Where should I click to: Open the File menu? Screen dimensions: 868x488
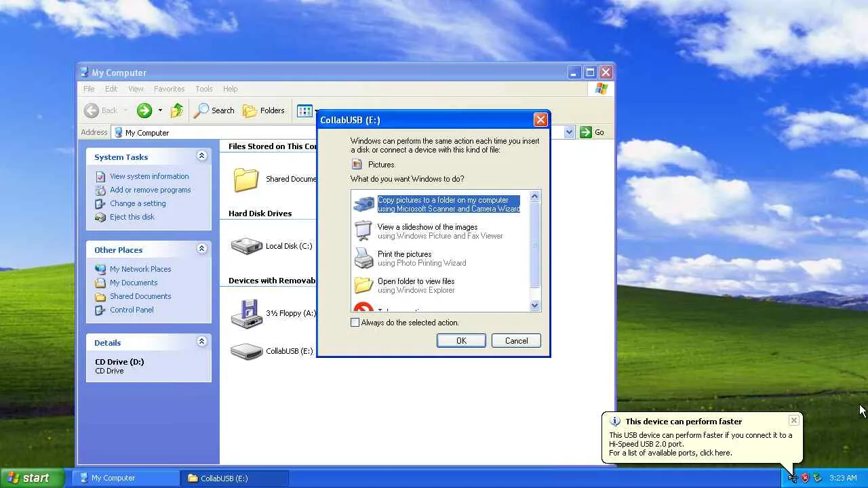tap(89, 89)
